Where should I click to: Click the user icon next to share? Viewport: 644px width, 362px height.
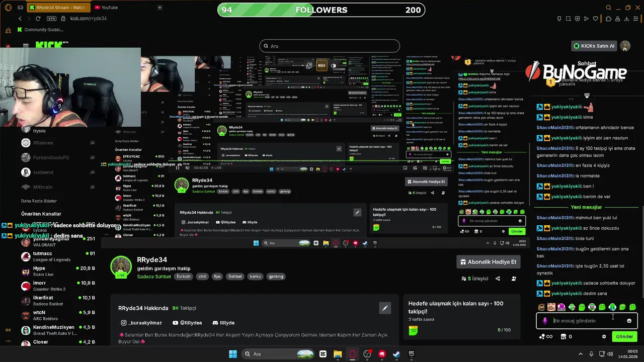514,279
